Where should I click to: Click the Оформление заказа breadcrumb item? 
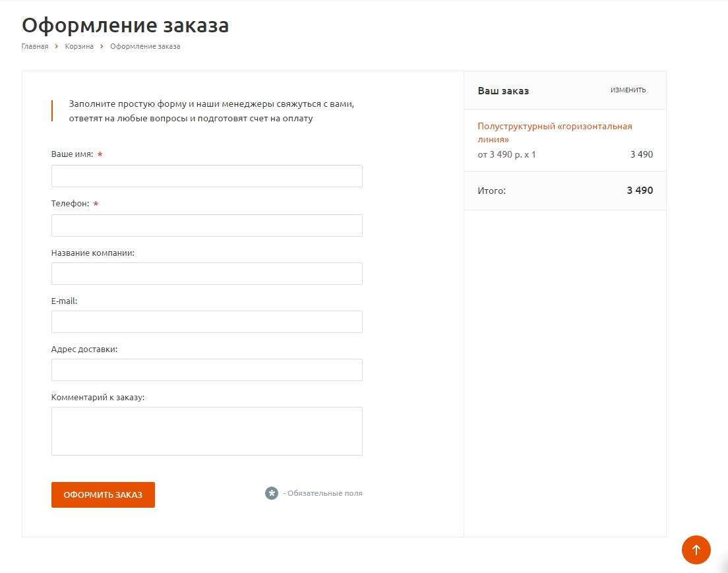pyautogui.click(x=145, y=46)
